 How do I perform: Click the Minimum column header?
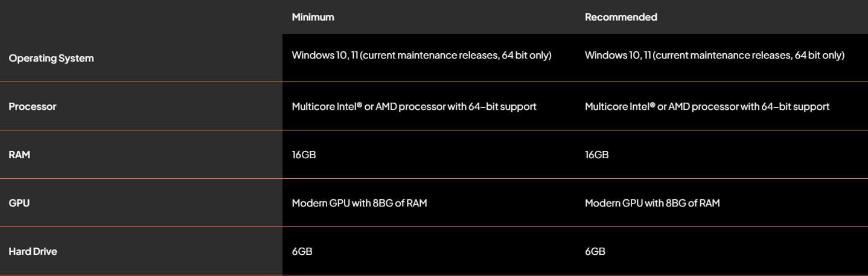pyautogui.click(x=313, y=17)
